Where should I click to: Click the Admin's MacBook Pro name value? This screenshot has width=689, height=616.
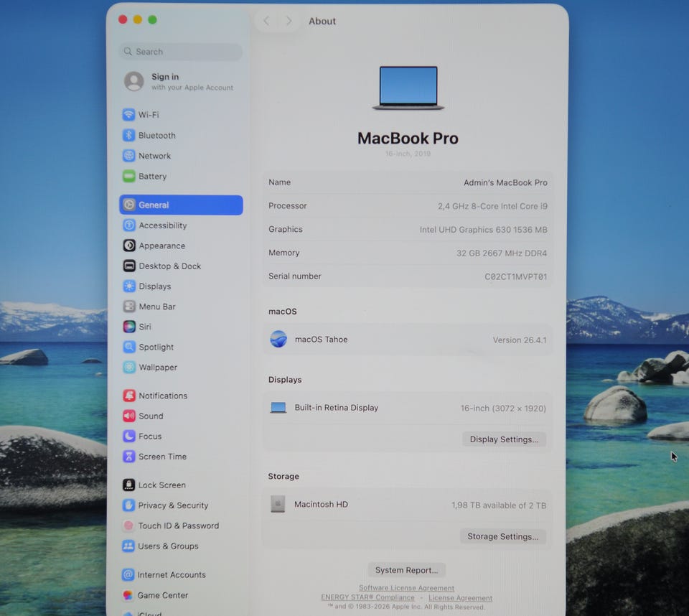pyautogui.click(x=505, y=182)
